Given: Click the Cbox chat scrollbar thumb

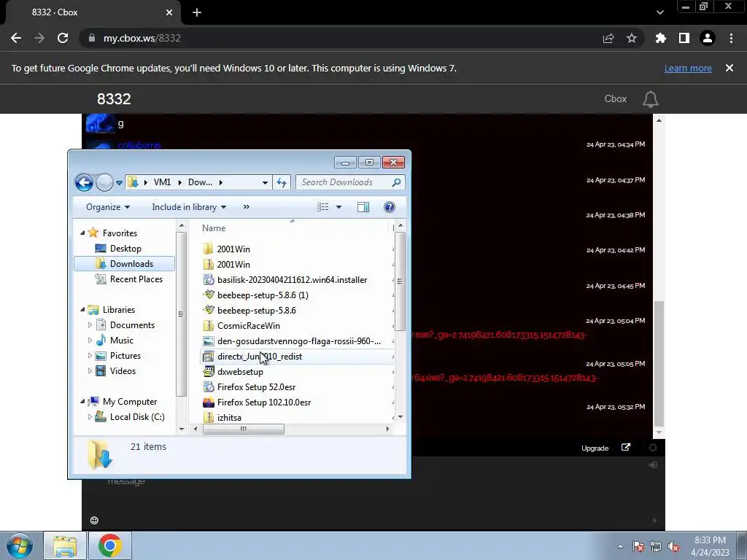Looking at the screenshot, I should pyautogui.click(x=659, y=363).
